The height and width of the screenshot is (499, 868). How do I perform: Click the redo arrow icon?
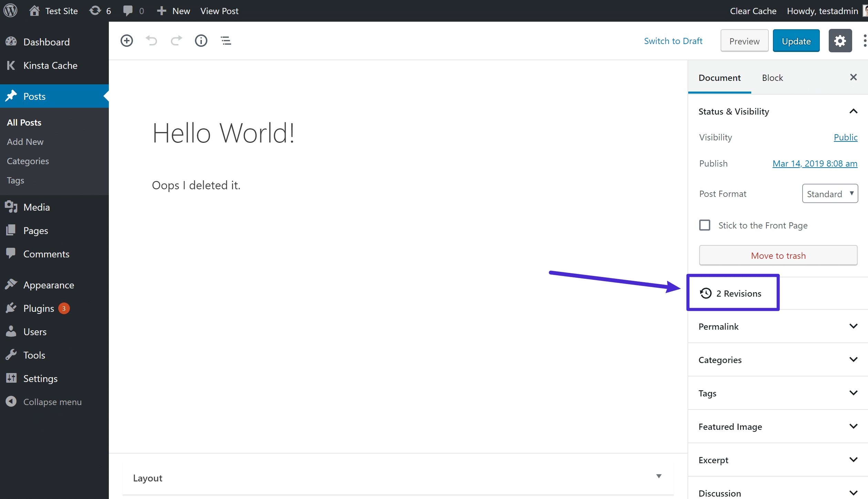pos(176,41)
